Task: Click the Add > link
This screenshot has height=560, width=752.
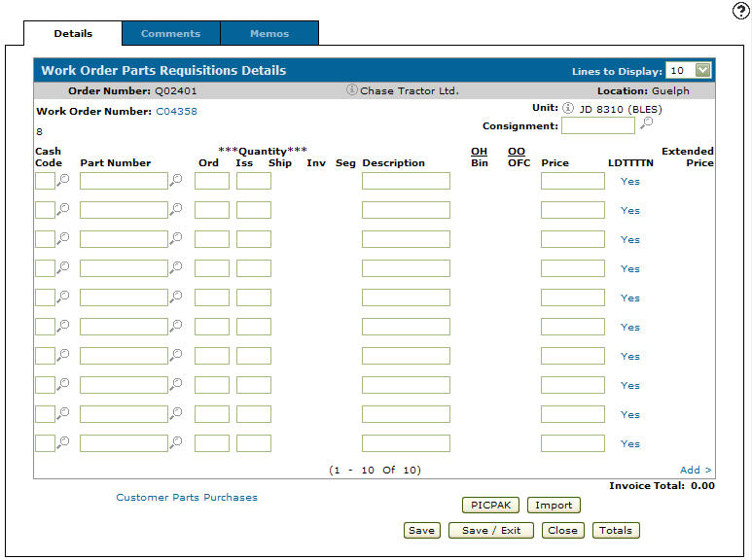Action: (696, 470)
